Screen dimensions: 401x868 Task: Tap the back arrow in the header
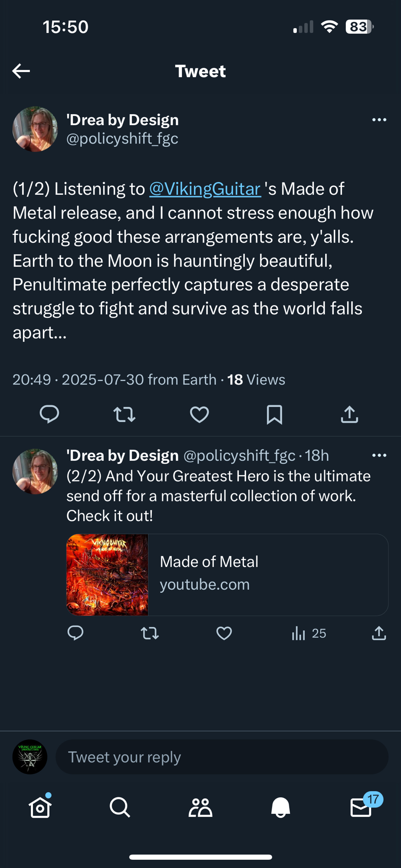coord(21,71)
